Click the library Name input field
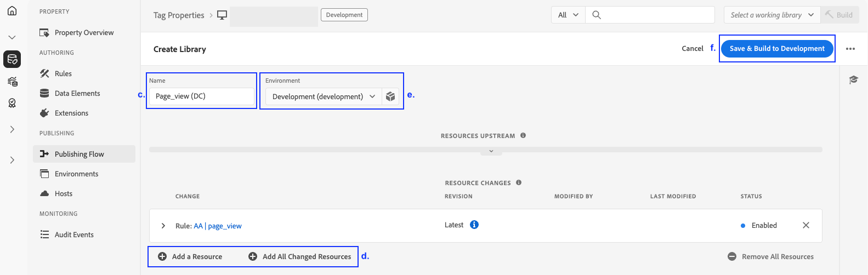 click(201, 96)
